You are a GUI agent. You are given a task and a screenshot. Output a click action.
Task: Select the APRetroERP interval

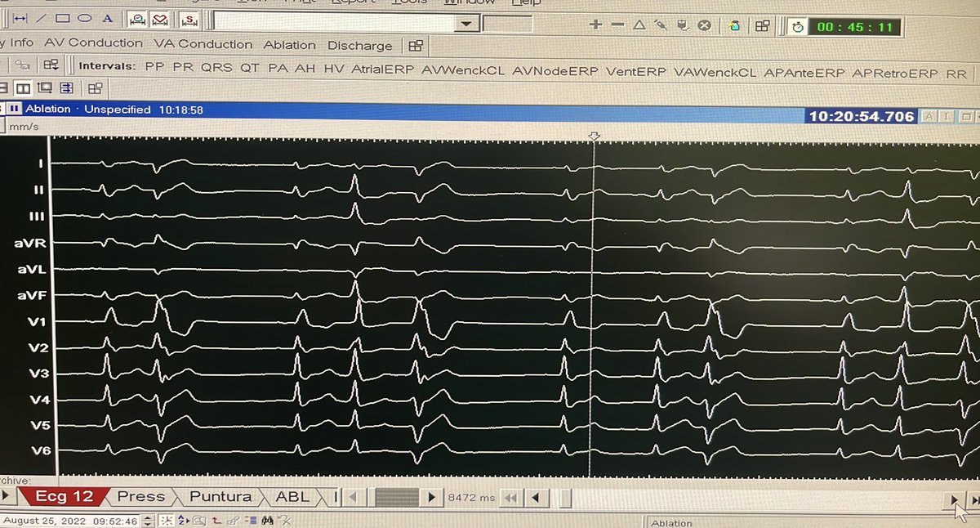[x=894, y=74]
